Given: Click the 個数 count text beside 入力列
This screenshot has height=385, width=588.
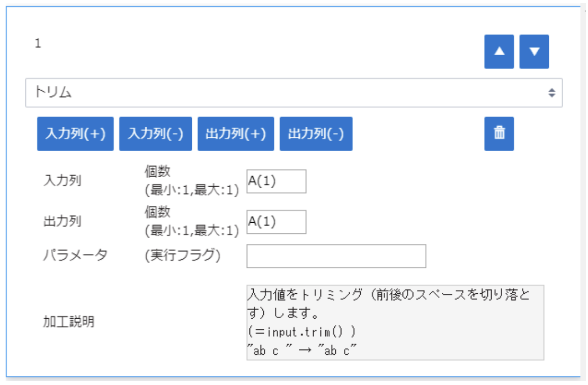Looking at the screenshot, I should click(x=158, y=172).
